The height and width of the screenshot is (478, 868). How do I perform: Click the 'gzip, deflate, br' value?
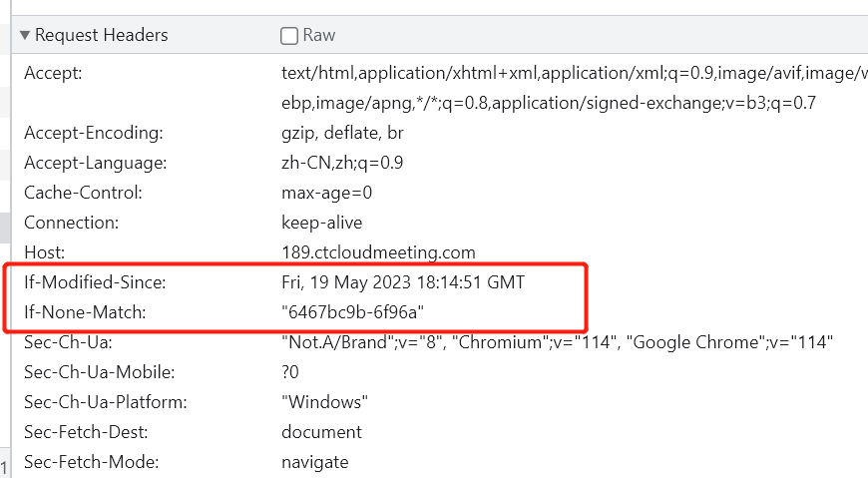pyautogui.click(x=342, y=133)
